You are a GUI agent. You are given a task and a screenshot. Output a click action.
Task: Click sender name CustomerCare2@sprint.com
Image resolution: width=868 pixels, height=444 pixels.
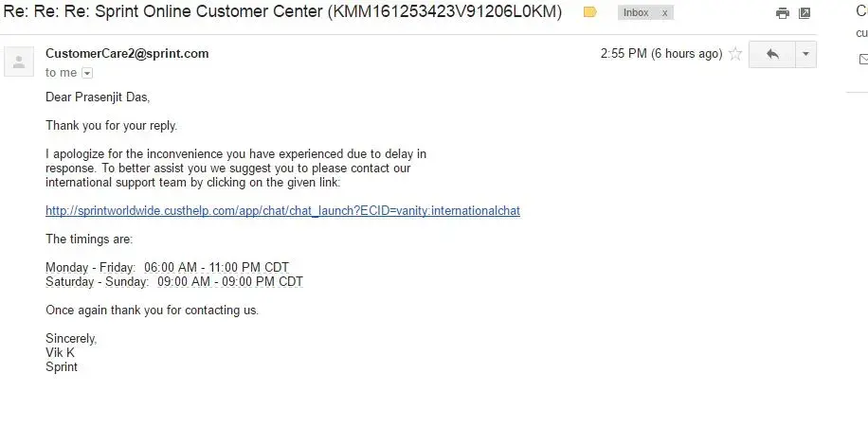point(127,54)
